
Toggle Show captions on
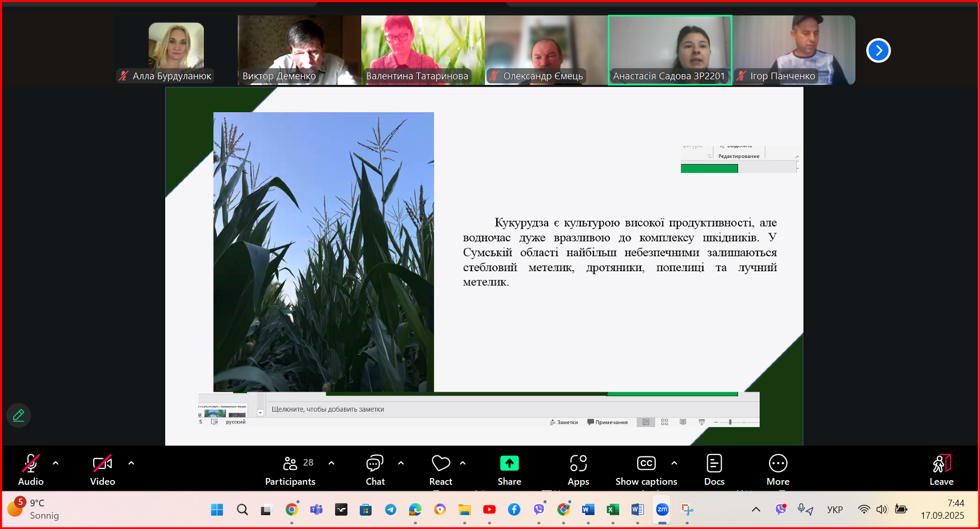pos(646,469)
